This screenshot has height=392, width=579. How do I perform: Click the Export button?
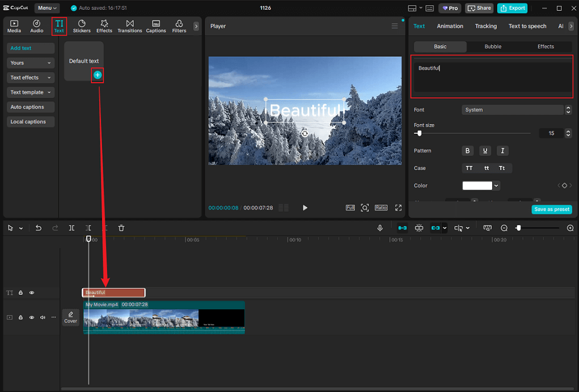[x=512, y=8]
